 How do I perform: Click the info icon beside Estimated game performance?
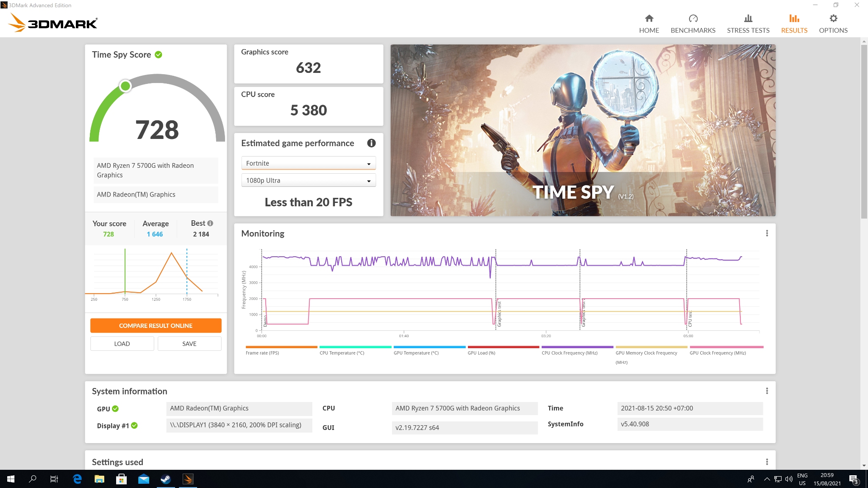click(x=371, y=143)
